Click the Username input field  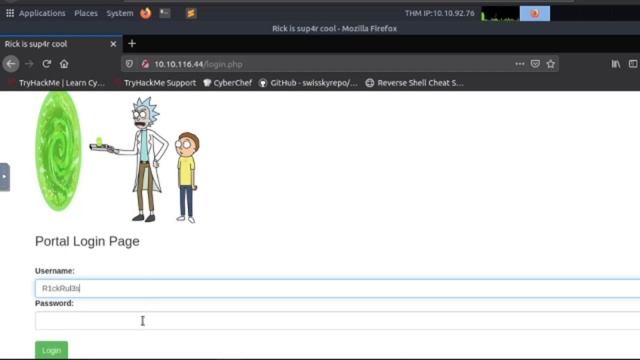[x=337, y=289]
